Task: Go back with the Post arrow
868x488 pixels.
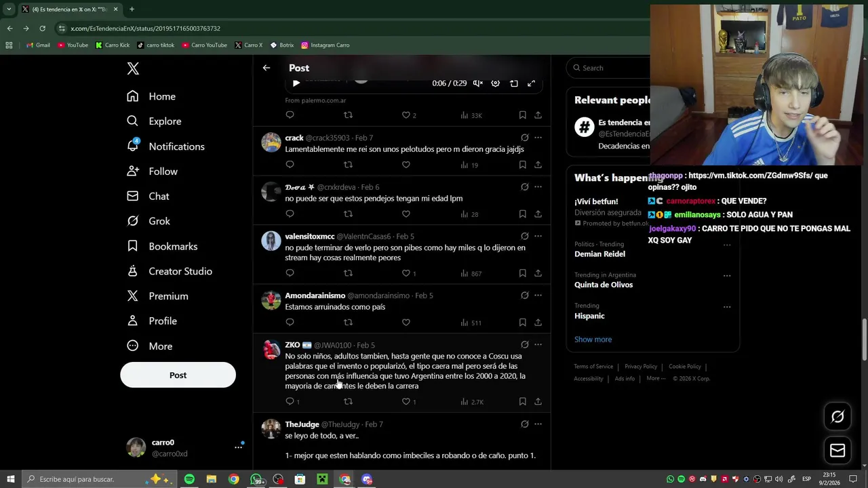Action: (267, 68)
